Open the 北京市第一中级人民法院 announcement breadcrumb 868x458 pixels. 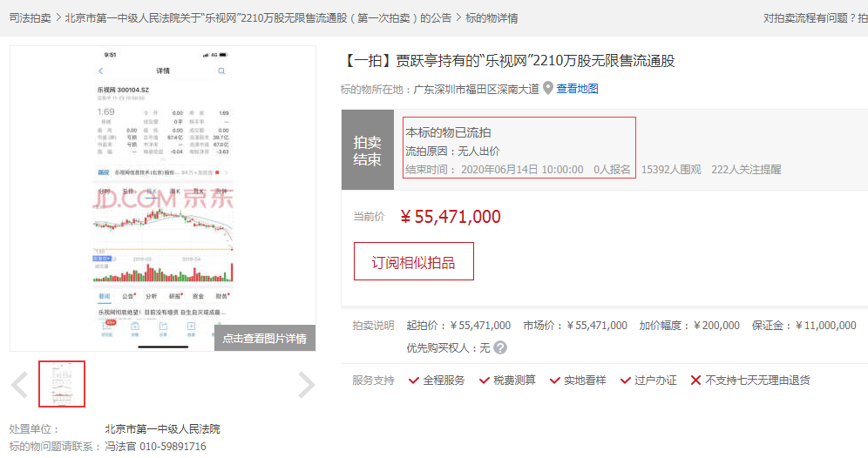(258, 18)
